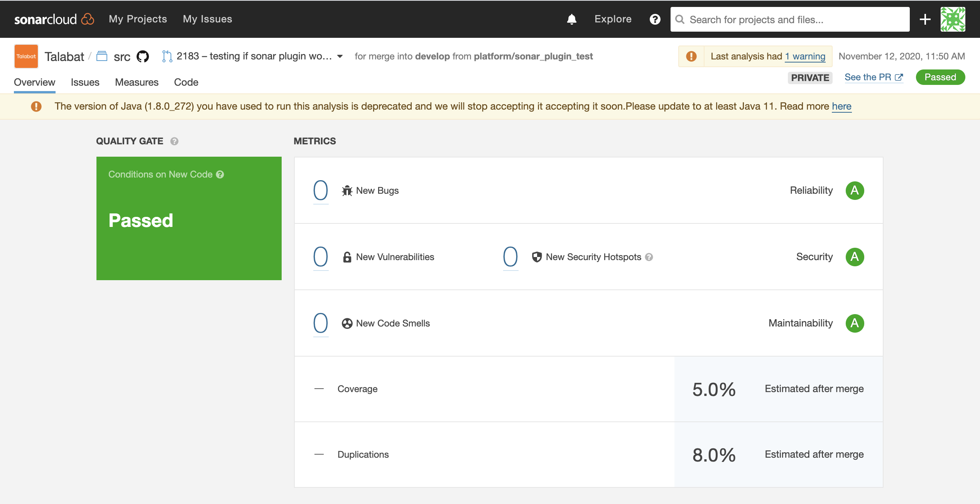Click the New Bugs zero count

pyautogui.click(x=321, y=190)
